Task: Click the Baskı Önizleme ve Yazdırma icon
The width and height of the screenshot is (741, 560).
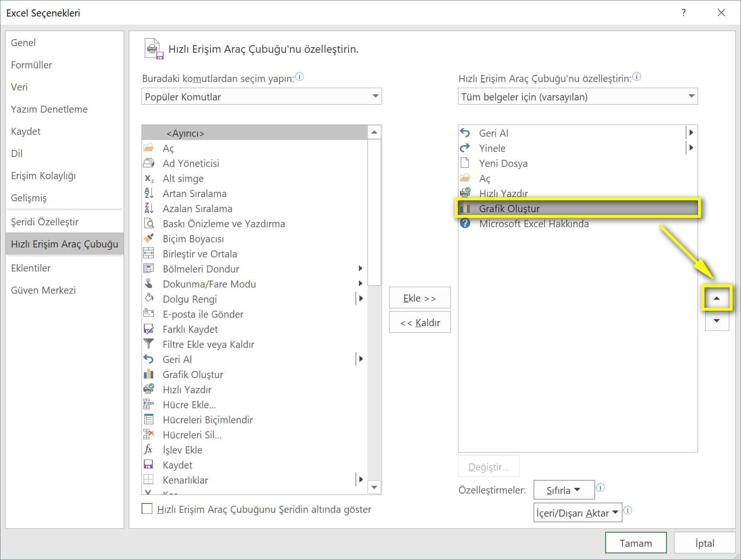Action: (x=149, y=223)
